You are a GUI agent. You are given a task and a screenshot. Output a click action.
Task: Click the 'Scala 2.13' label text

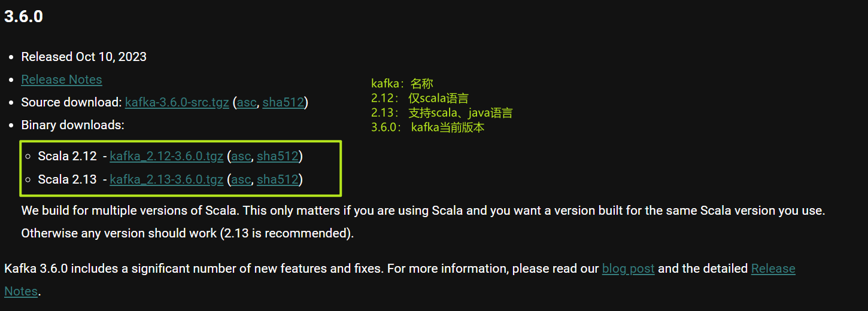pyautogui.click(x=67, y=179)
